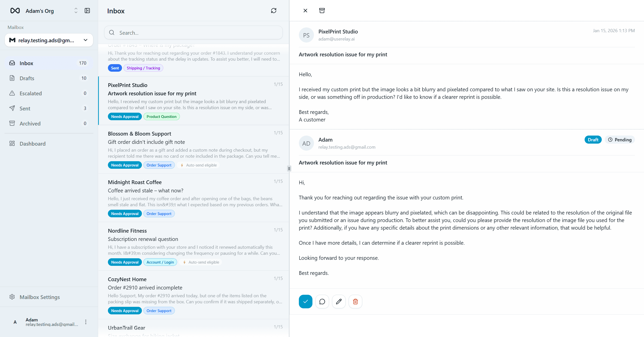
Task: Archive the conversation using the archive box icon
Action: [322, 11]
